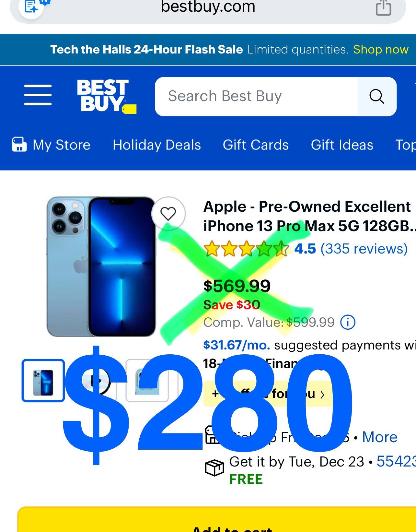
Task: Save item with the heart icon
Action: pos(168,214)
